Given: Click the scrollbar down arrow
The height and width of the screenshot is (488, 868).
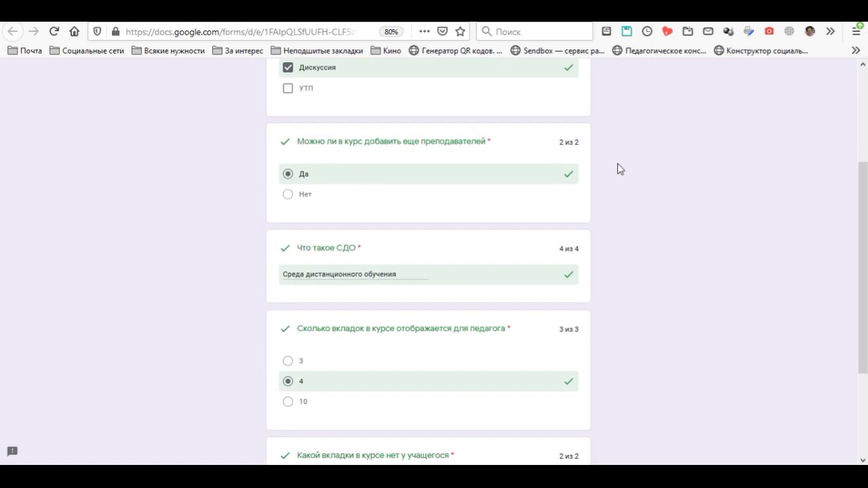Looking at the screenshot, I should 863,460.
